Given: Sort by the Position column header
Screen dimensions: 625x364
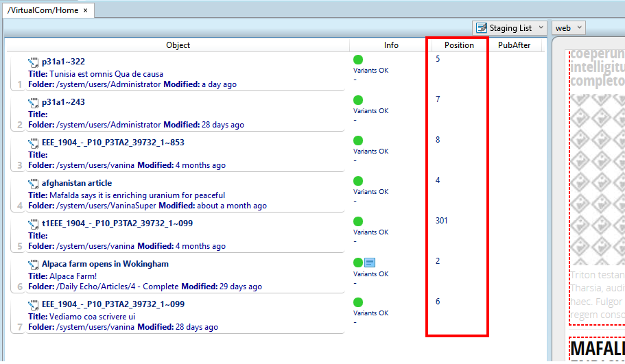Looking at the screenshot, I should point(459,45).
